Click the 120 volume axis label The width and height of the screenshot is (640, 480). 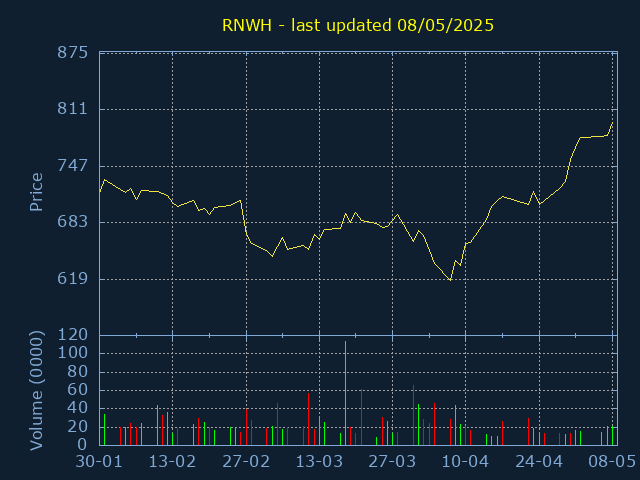tap(73, 335)
